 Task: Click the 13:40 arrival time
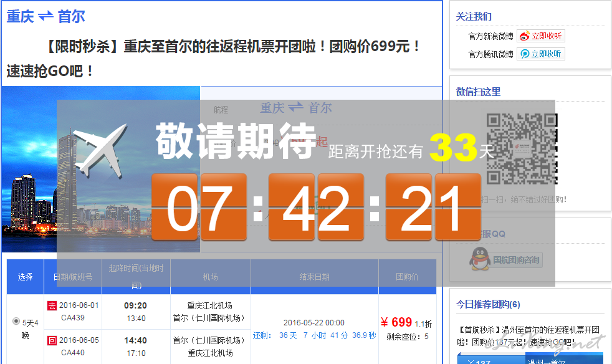coord(136,318)
